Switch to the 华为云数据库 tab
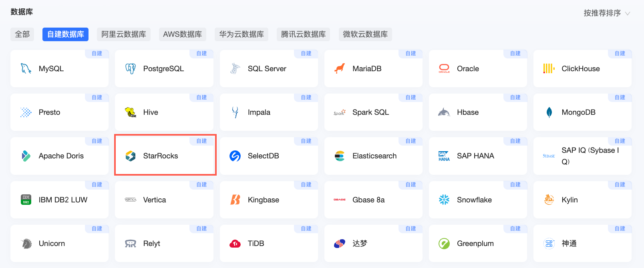This screenshot has height=268, width=644. point(241,34)
